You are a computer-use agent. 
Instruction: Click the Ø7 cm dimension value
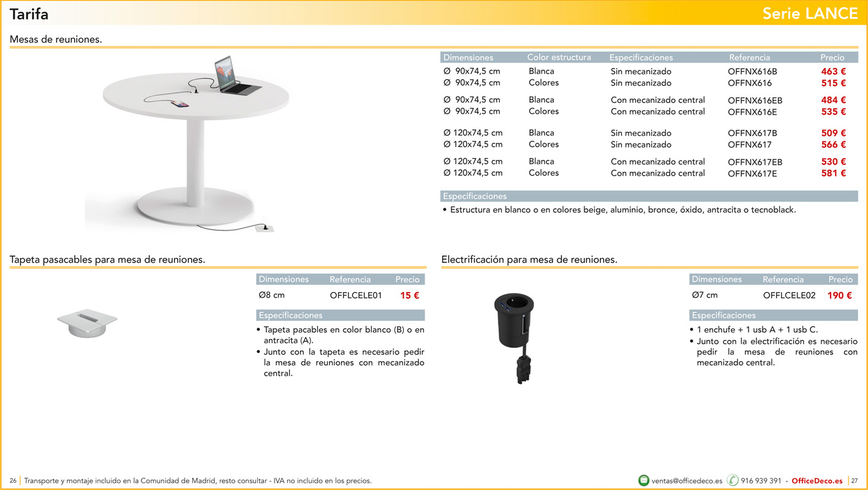(x=705, y=295)
